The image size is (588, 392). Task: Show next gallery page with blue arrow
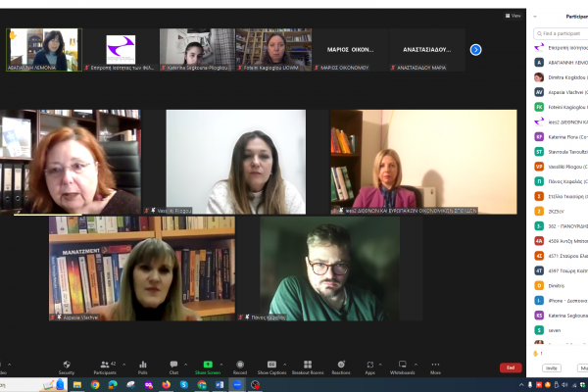pos(475,50)
